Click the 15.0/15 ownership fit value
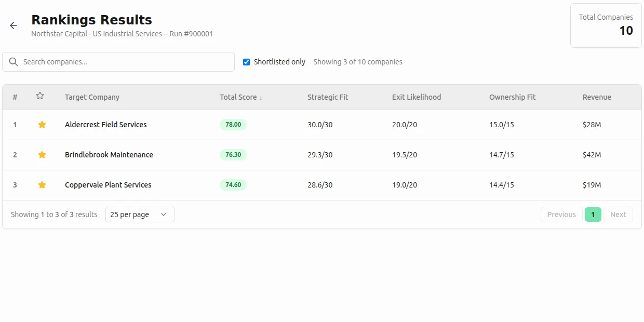The width and height of the screenshot is (644, 322). (502, 125)
